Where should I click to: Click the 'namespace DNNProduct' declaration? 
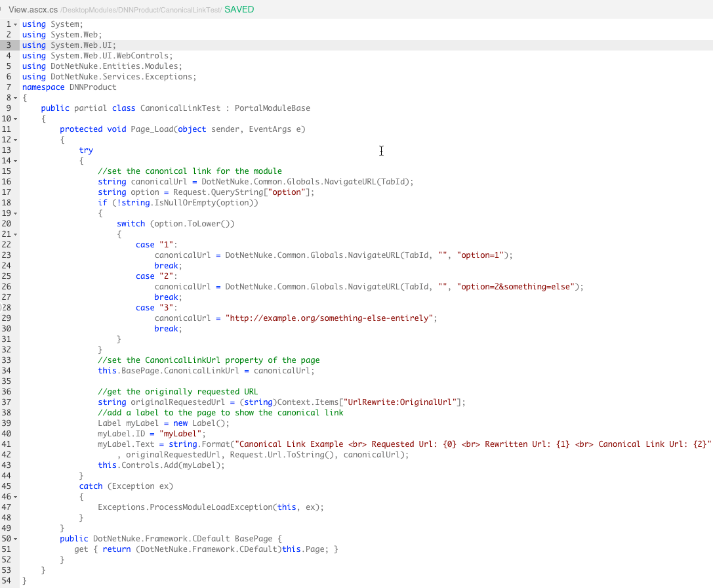point(69,87)
